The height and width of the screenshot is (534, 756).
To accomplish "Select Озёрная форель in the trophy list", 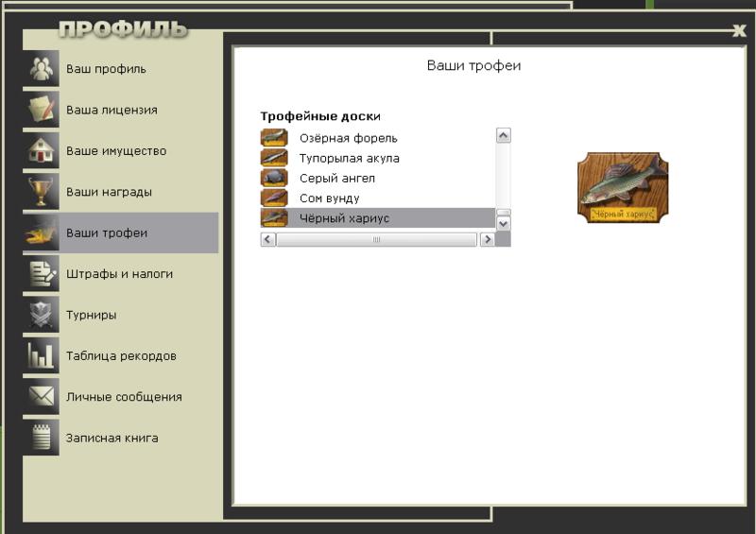I will pos(377,138).
